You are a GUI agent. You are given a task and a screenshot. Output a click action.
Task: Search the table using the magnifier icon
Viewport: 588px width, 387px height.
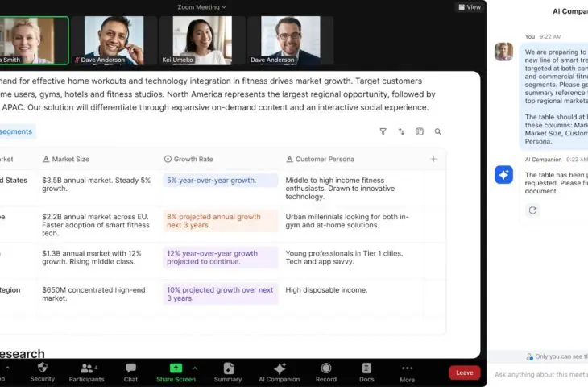(x=437, y=131)
